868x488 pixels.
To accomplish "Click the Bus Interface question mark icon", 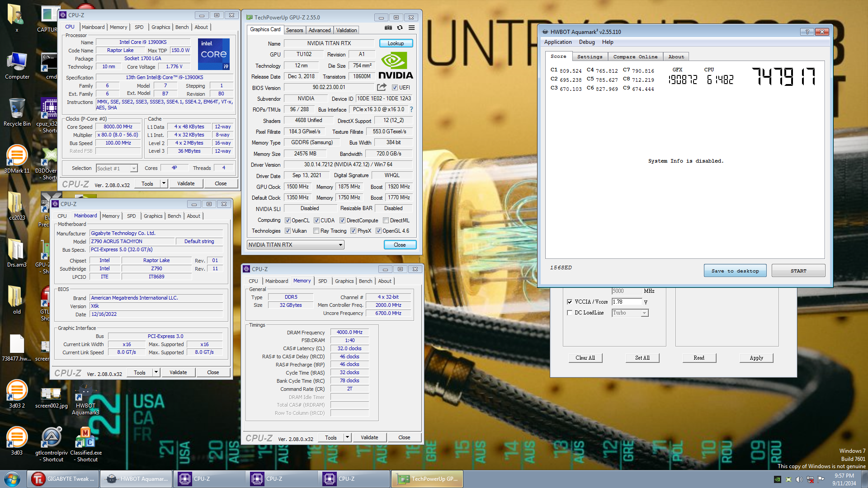I will [x=411, y=109].
